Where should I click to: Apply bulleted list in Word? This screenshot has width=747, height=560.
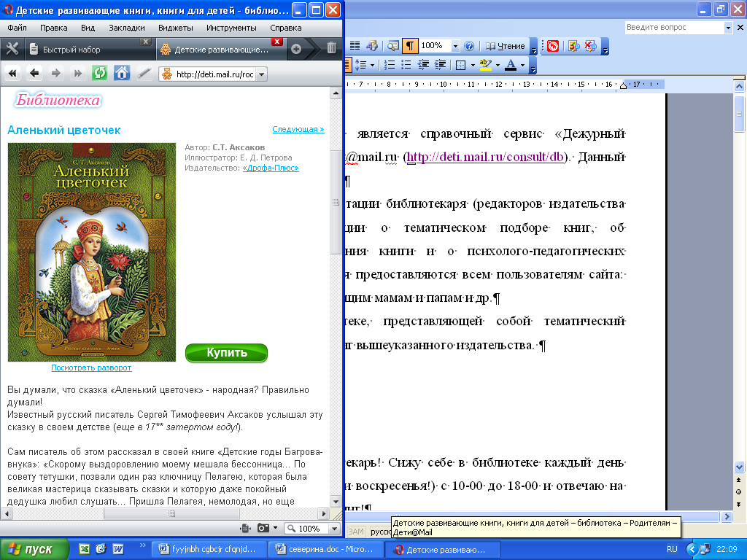point(406,65)
